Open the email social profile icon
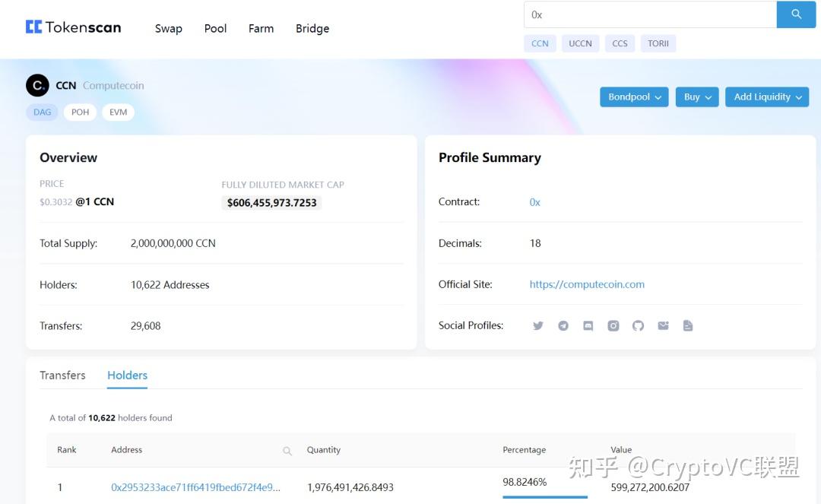The height and width of the screenshot is (504, 821). pos(663,325)
